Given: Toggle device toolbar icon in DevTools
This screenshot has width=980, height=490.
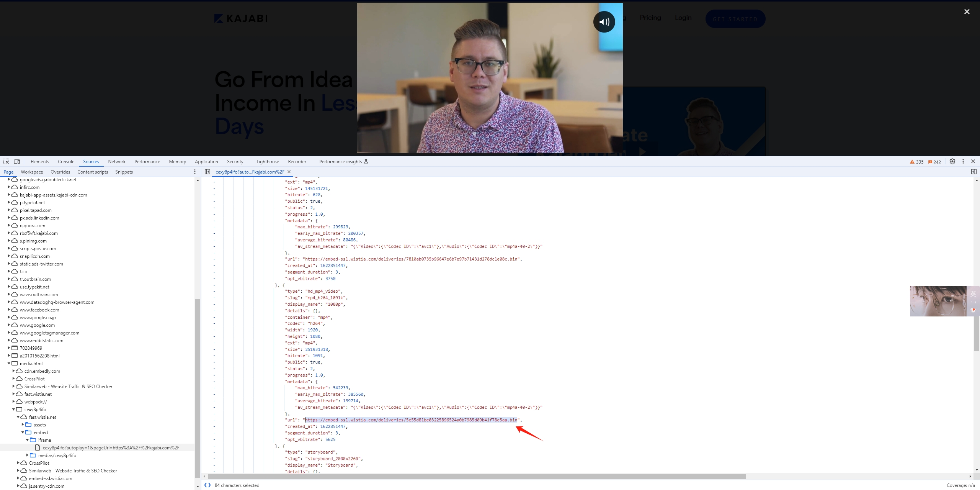Looking at the screenshot, I should 17,161.
